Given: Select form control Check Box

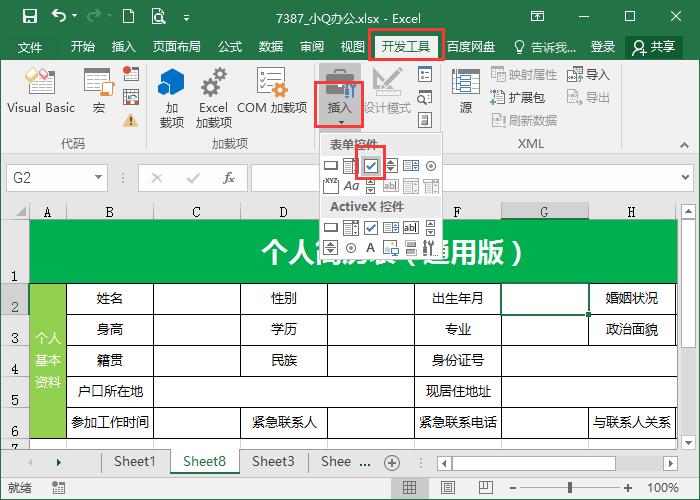Looking at the screenshot, I should pos(371,166).
